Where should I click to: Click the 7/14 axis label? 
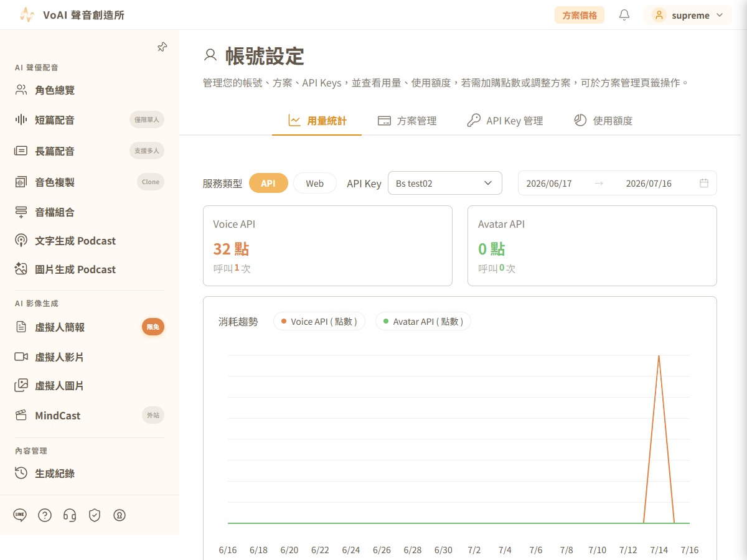tap(659, 550)
